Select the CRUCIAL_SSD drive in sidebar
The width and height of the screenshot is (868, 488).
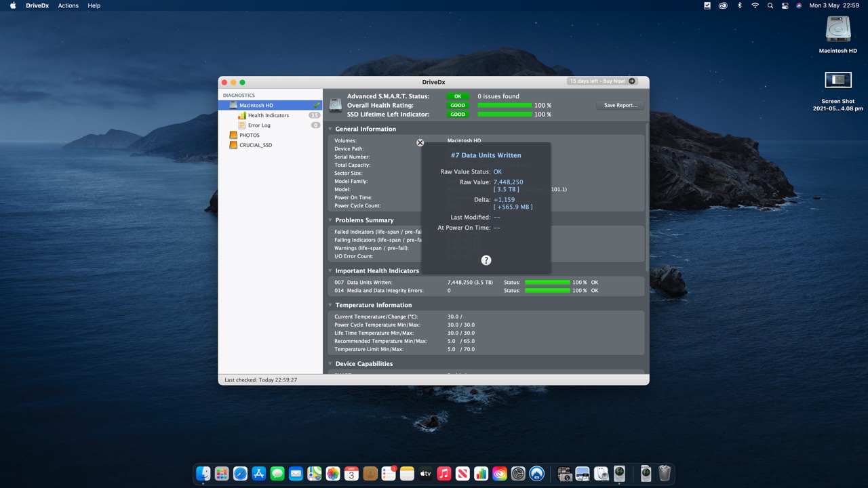click(255, 145)
